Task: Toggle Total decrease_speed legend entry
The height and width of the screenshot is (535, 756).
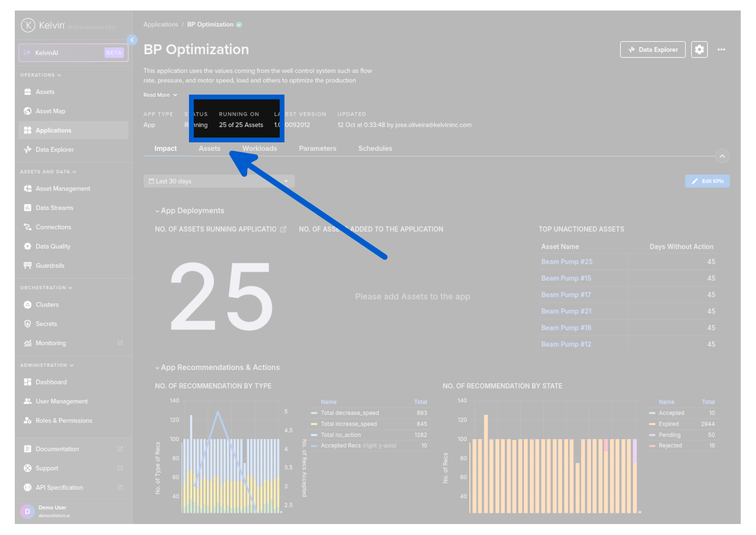Action: pyautogui.click(x=349, y=413)
